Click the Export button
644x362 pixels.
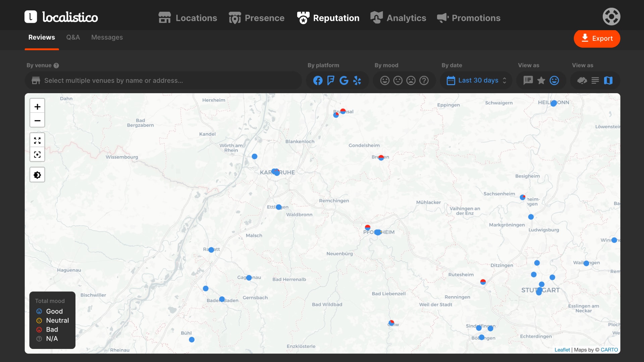click(x=597, y=39)
